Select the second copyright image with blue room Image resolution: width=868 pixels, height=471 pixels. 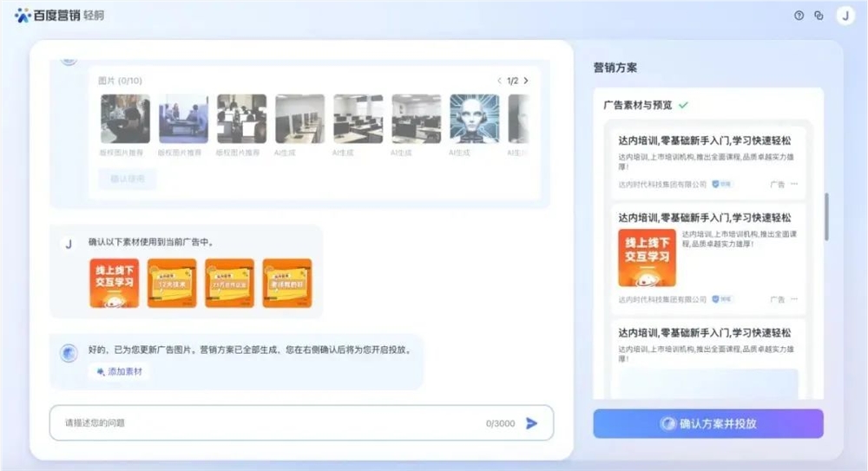coord(183,119)
